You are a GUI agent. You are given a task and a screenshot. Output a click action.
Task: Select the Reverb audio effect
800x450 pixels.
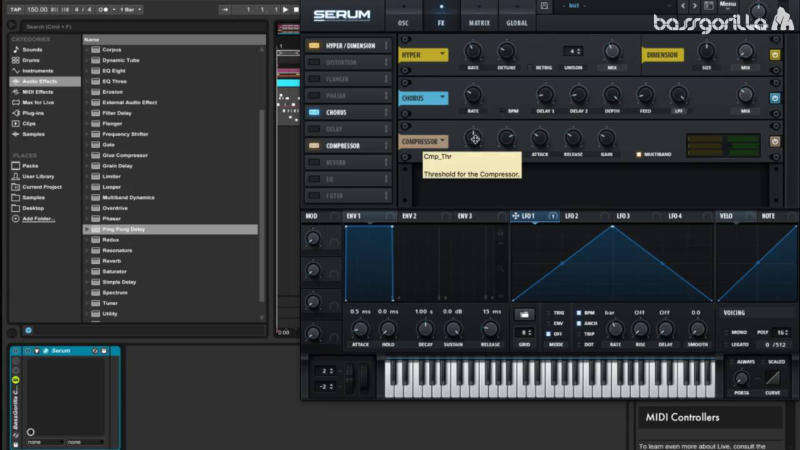(112, 261)
